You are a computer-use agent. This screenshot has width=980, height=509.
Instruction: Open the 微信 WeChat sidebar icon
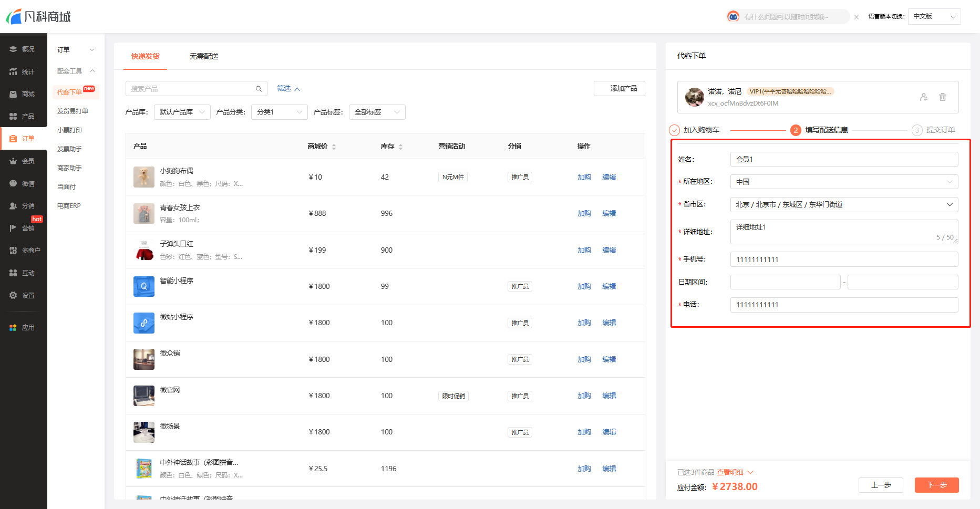13,183
